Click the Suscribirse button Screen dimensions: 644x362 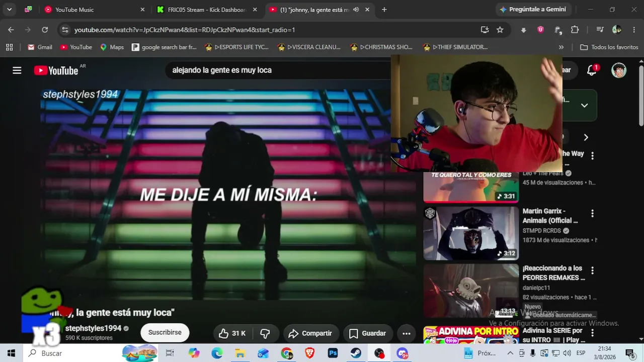pyautogui.click(x=165, y=333)
